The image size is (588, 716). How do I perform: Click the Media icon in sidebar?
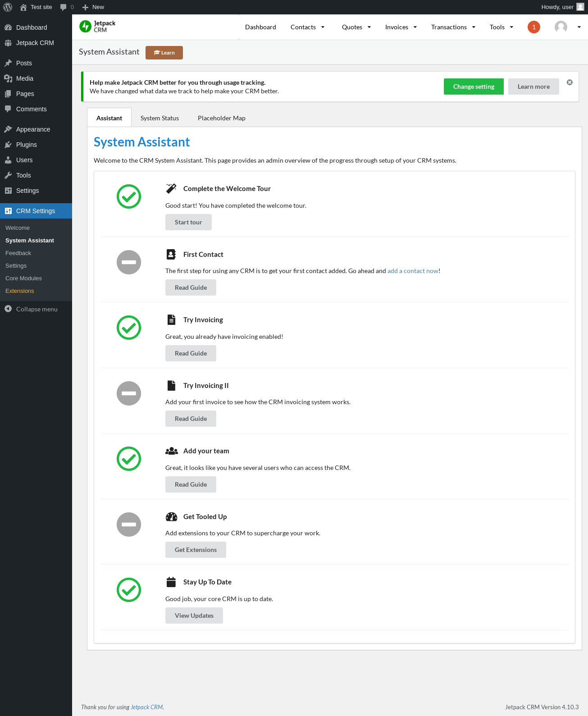(x=8, y=78)
